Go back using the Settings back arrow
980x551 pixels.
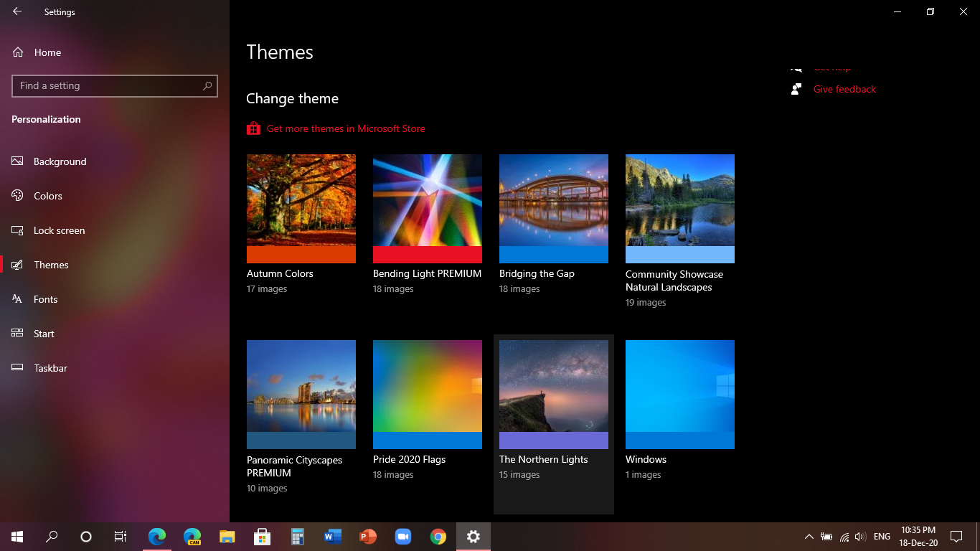coord(17,11)
